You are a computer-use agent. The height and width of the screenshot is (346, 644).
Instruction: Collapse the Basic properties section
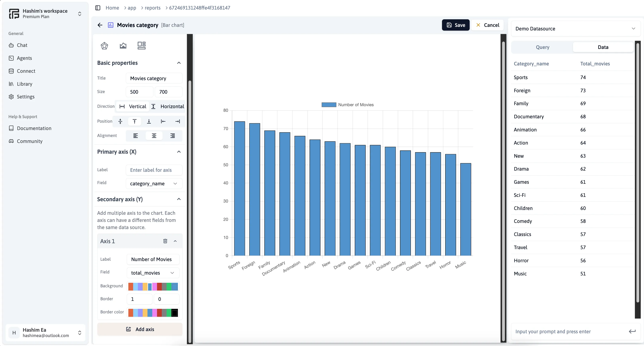(179, 63)
